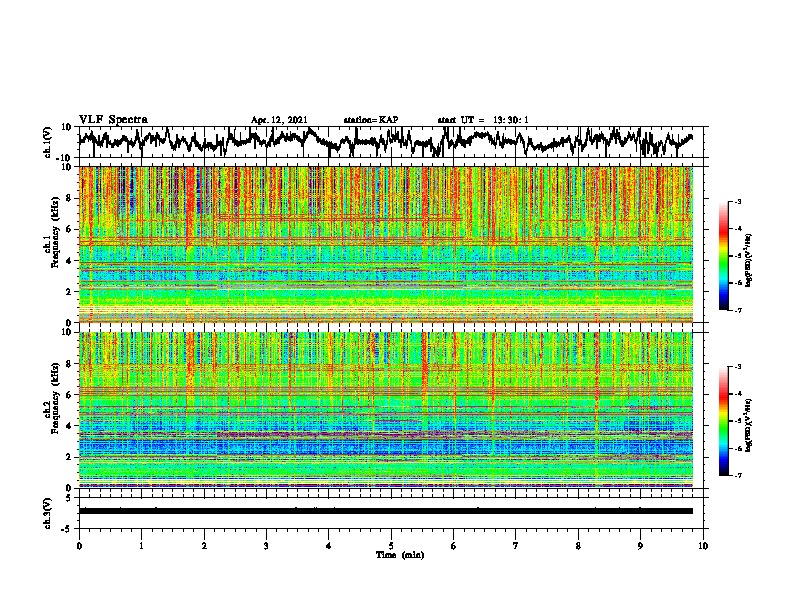The image size is (792, 612).
Task: Click the time axis tick label "1"
Action: 141,546
